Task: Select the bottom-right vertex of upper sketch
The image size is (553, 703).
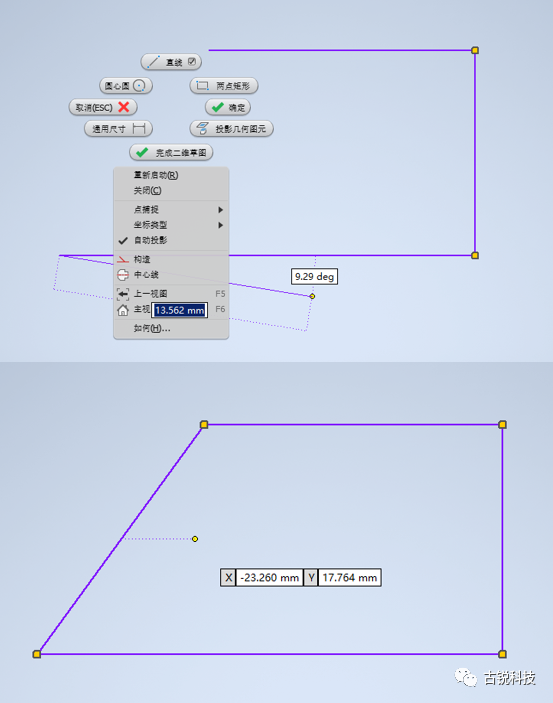Action: (x=475, y=256)
